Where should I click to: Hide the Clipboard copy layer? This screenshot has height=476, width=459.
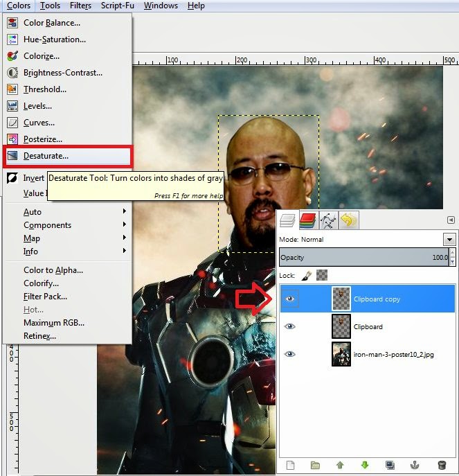(290, 299)
